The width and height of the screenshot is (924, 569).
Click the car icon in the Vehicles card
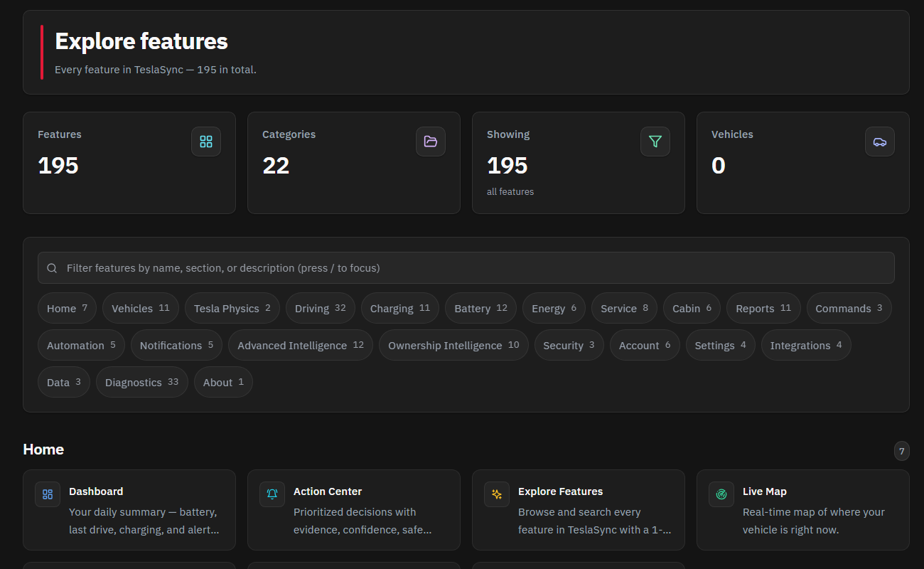click(880, 142)
